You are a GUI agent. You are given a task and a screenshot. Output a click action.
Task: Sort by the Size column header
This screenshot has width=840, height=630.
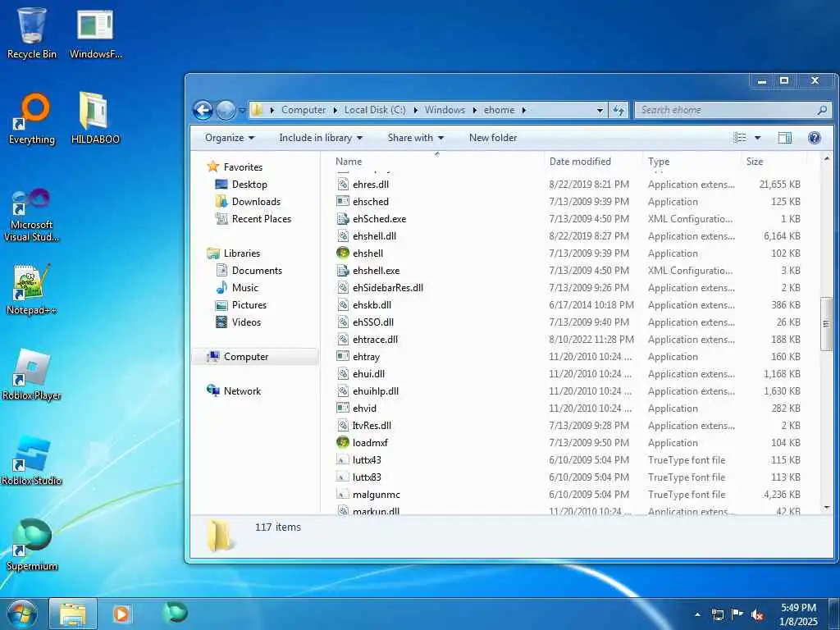click(774, 162)
